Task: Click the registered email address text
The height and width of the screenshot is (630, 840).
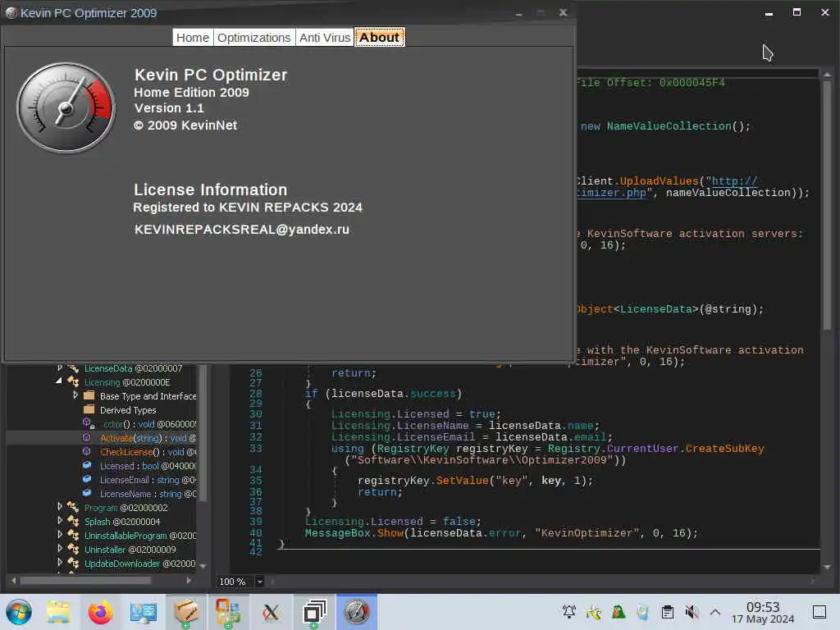Action: point(242,230)
